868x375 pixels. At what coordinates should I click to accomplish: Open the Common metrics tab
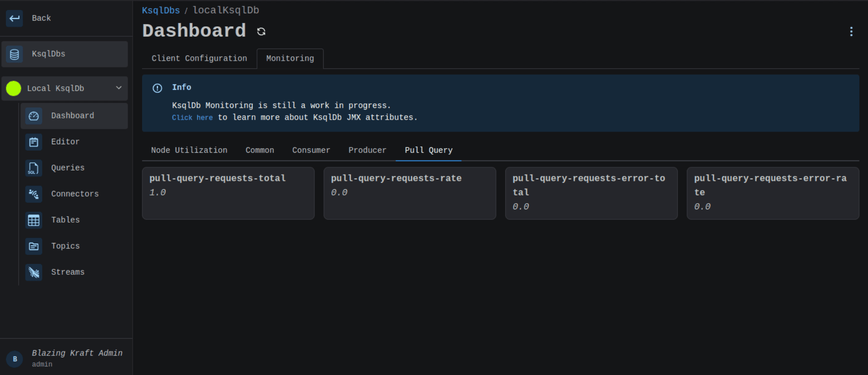pos(260,150)
